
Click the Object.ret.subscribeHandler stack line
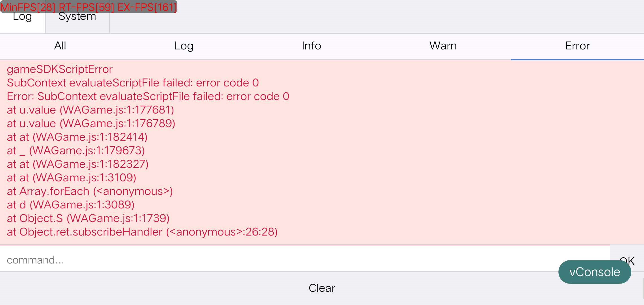142,232
